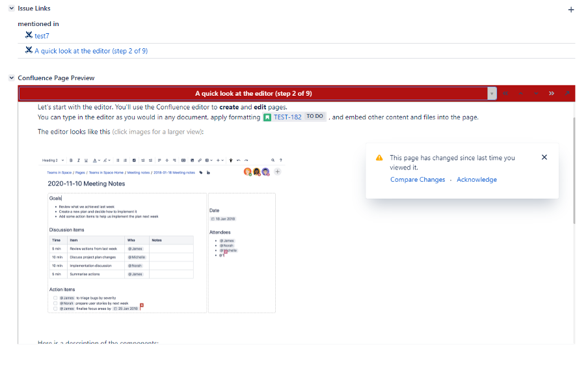This screenshot has height=366, width=588.
Task: Add a new issue link with plus icon
Action: click(571, 10)
